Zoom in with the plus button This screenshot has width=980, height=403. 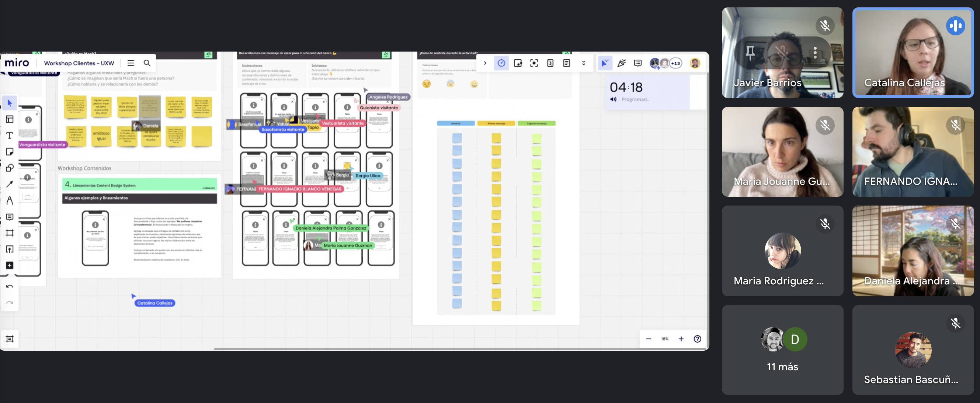(x=681, y=339)
